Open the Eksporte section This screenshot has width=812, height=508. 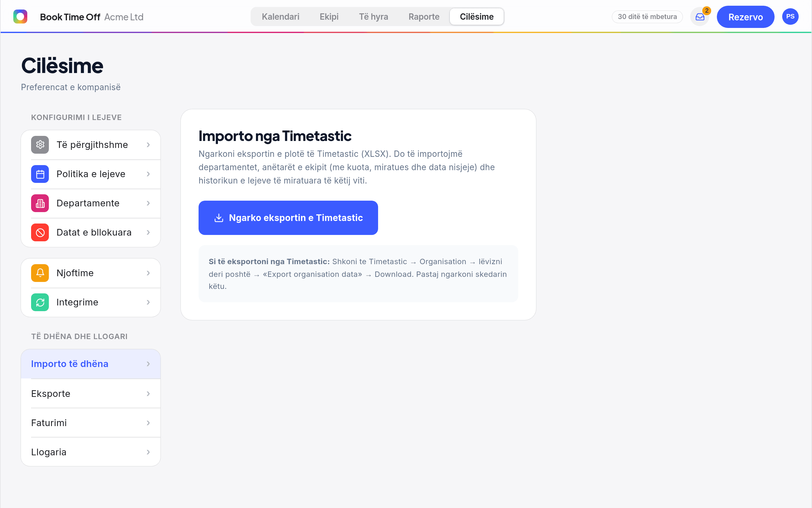point(91,394)
